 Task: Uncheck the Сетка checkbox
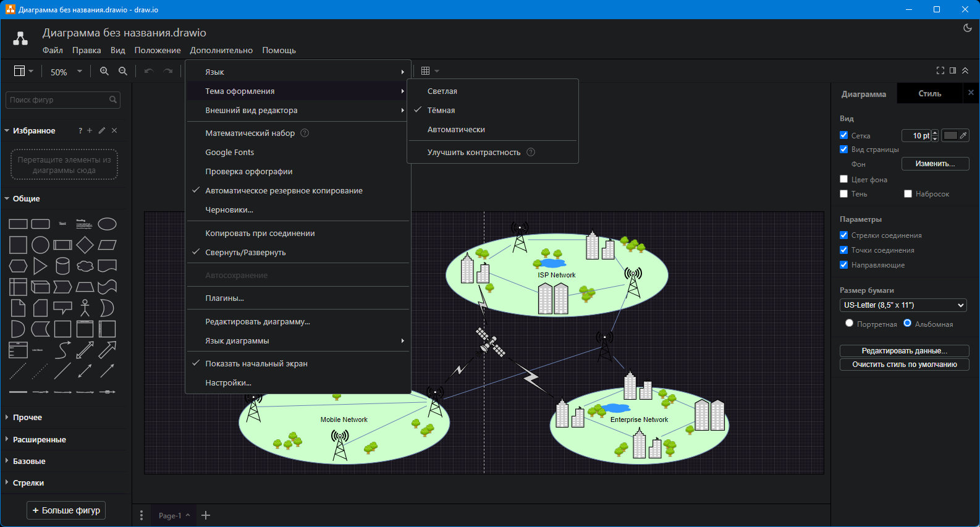[x=843, y=135]
